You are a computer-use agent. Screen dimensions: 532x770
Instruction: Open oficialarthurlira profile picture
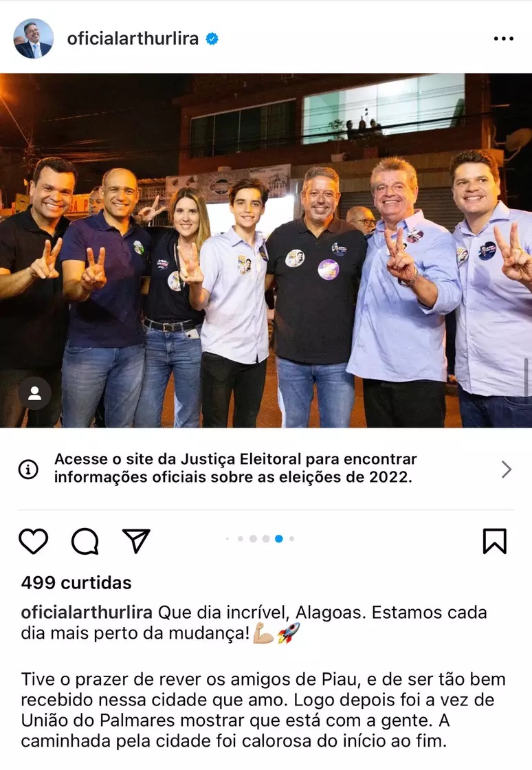pyautogui.click(x=34, y=38)
